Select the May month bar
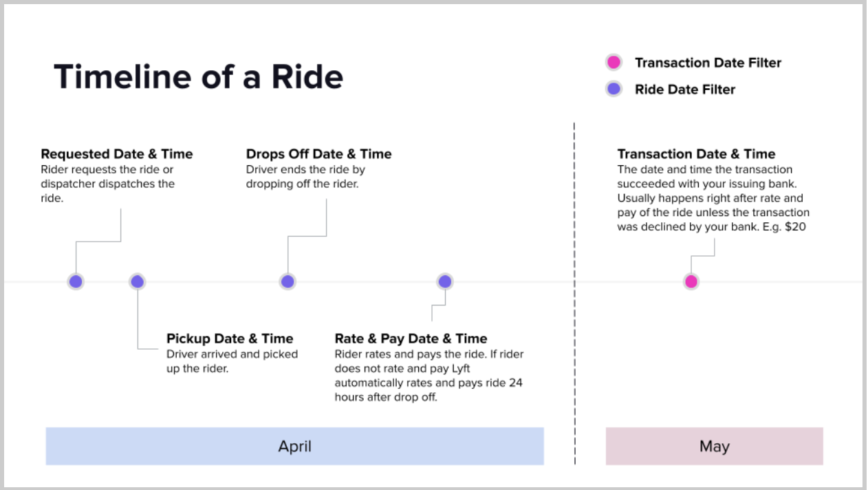Image resolution: width=868 pixels, height=490 pixels. point(714,446)
